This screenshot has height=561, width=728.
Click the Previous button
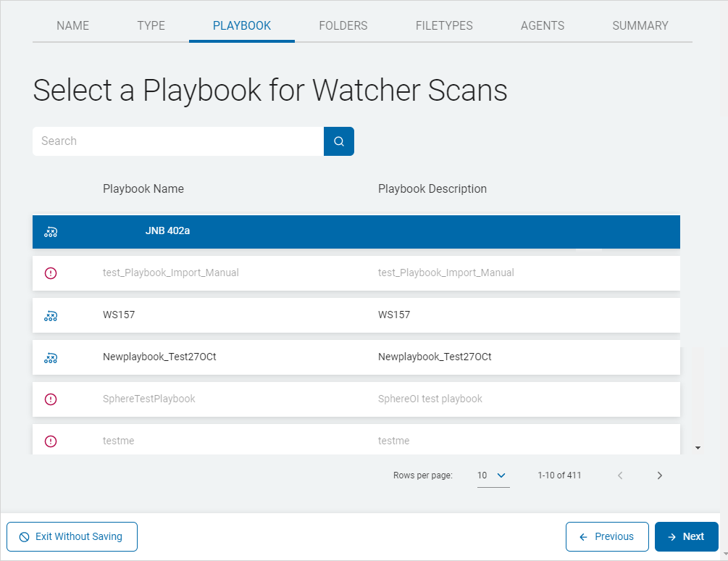pyautogui.click(x=606, y=536)
